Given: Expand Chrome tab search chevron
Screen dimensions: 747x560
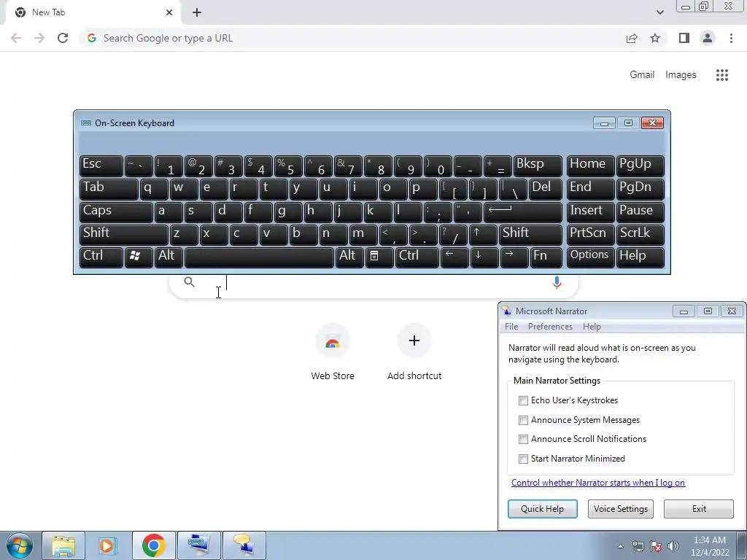Looking at the screenshot, I should (x=659, y=12).
